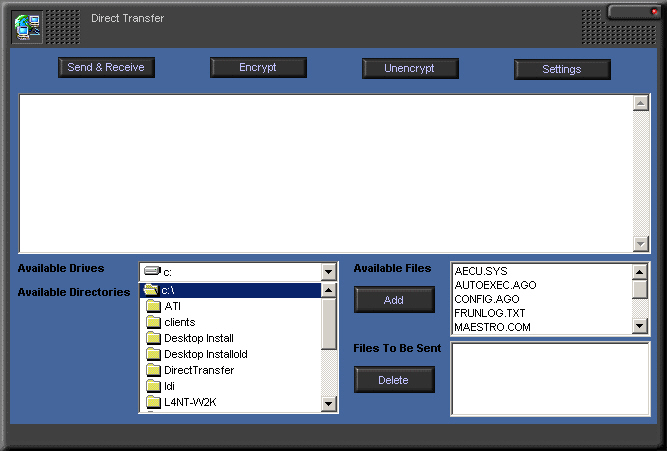This screenshot has width=667, height=451.
Task: Open the Send & Receive panel
Action: pyautogui.click(x=106, y=67)
